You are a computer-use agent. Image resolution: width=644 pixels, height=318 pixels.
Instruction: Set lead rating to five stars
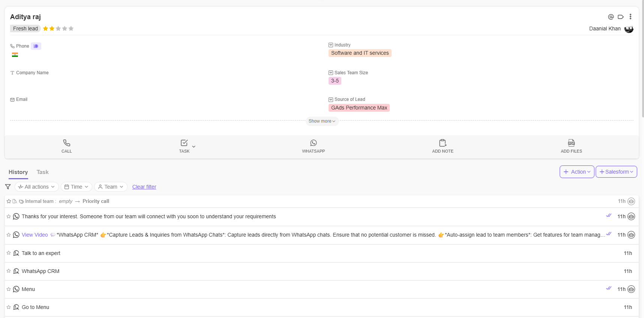71,28
